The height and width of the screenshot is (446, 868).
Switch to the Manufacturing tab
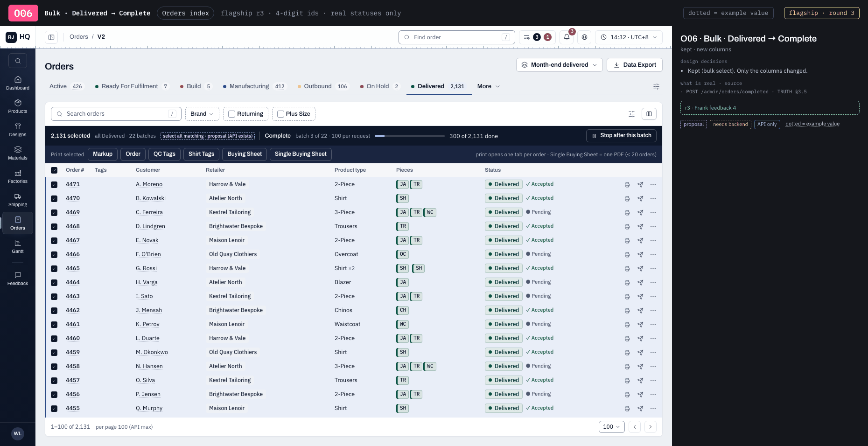click(x=254, y=86)
